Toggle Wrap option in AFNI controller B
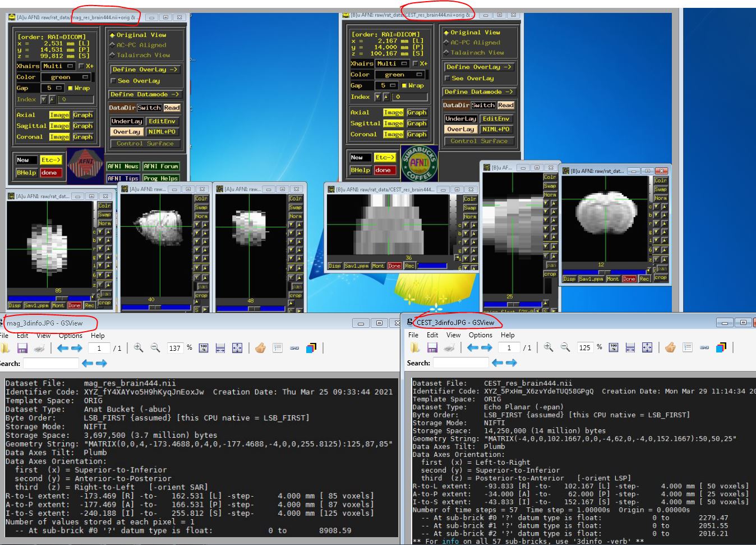This screenshot has height=545, width=756. point(413,85)
